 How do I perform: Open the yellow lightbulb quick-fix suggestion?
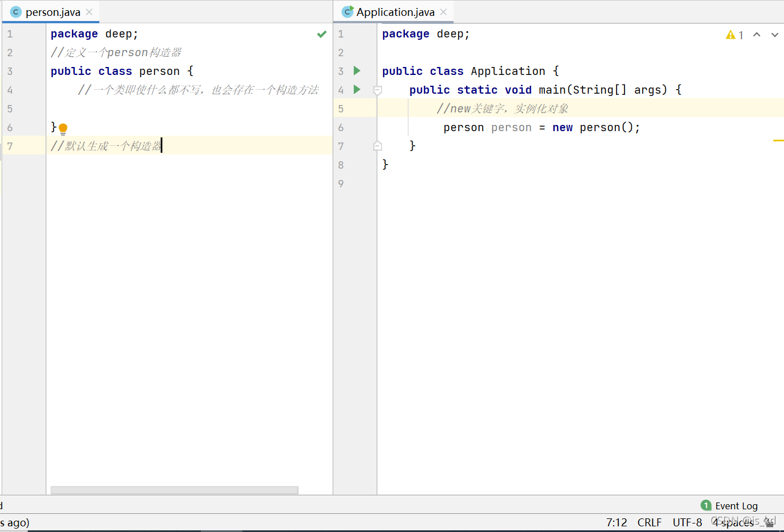63,129
